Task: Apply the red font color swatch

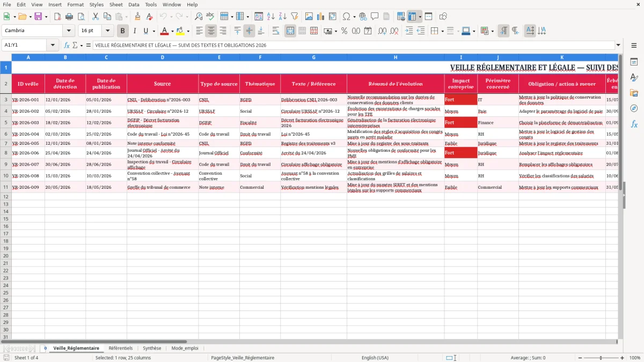Action: pyautogui.click(x=165, y=31)
